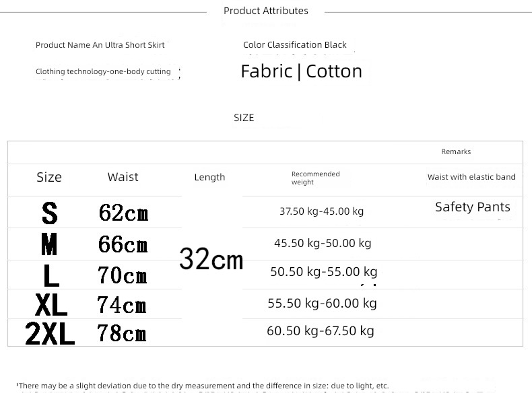532x420 pixels.
Task: Click the Length column header
Action: click(209, 177)
